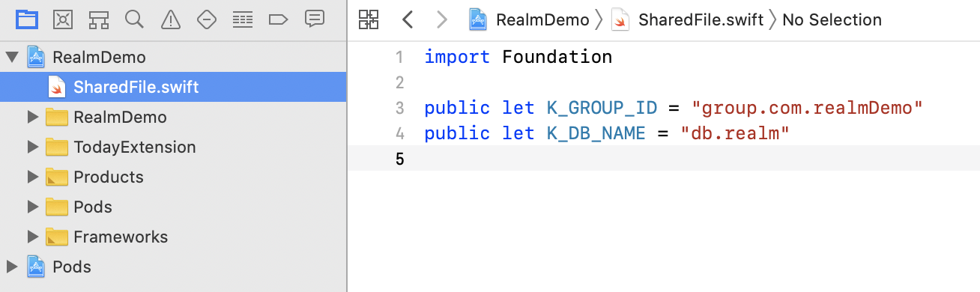Click the Frameworks folder icon
Viewport: 980px width, 292px height.
click(x=57, y=237)
